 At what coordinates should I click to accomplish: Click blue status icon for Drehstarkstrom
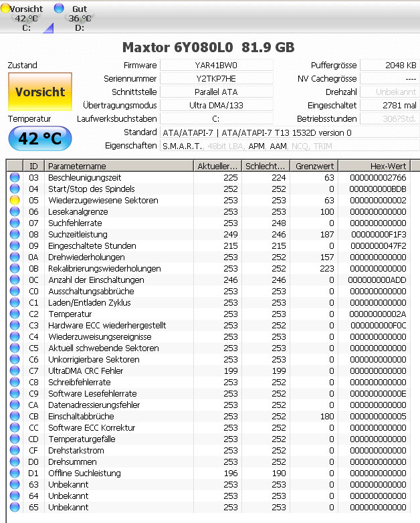tap(15, 450)
